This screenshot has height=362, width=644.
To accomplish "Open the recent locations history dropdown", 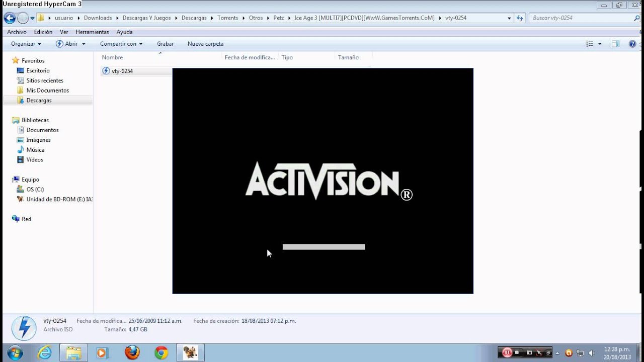I will pos(33,18).
